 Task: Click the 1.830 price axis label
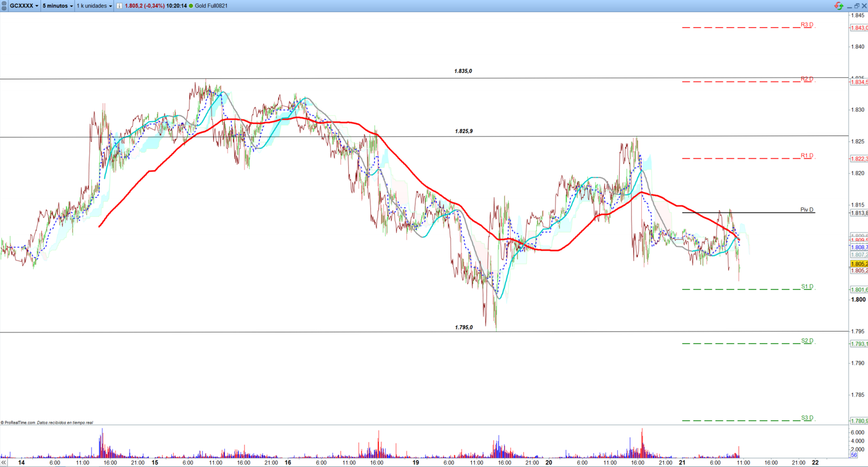[x=858, y=110]
